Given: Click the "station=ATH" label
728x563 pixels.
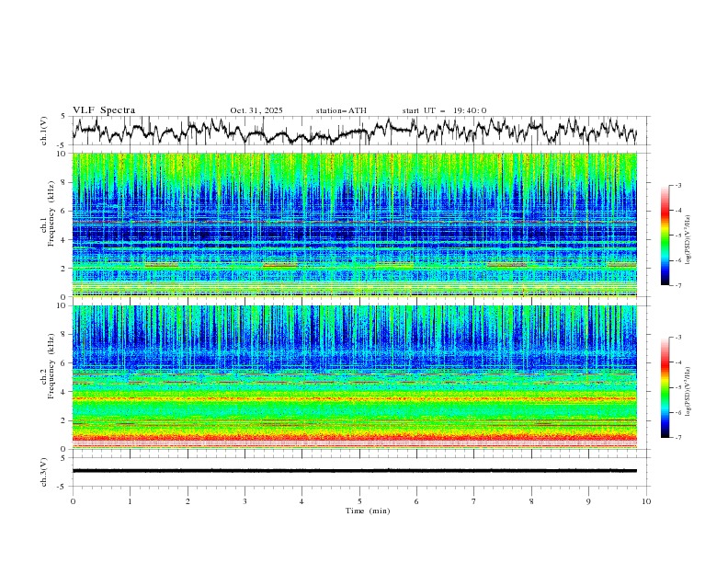Looking at the screenshot, I should pyautogui.click(x=341, y=110).
